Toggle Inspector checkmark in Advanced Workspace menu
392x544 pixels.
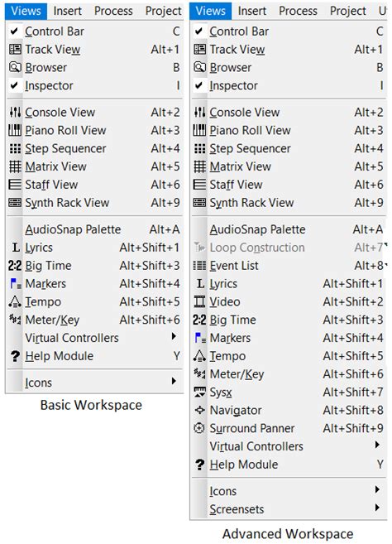coord(199,85)
